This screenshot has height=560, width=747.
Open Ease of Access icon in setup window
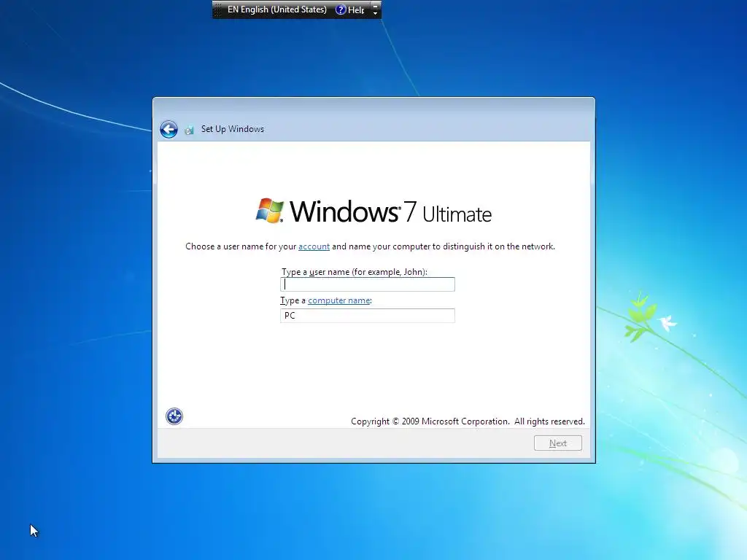point(174,416)
